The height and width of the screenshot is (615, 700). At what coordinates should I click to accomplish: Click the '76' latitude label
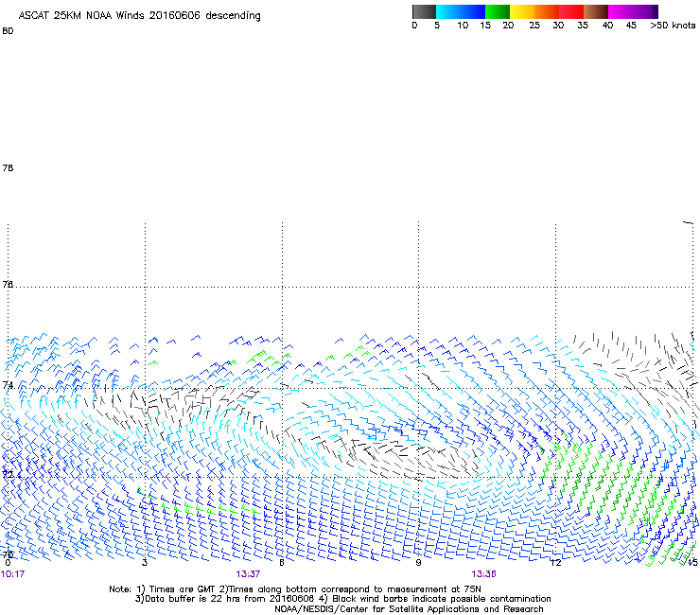[x=8, y=284]
